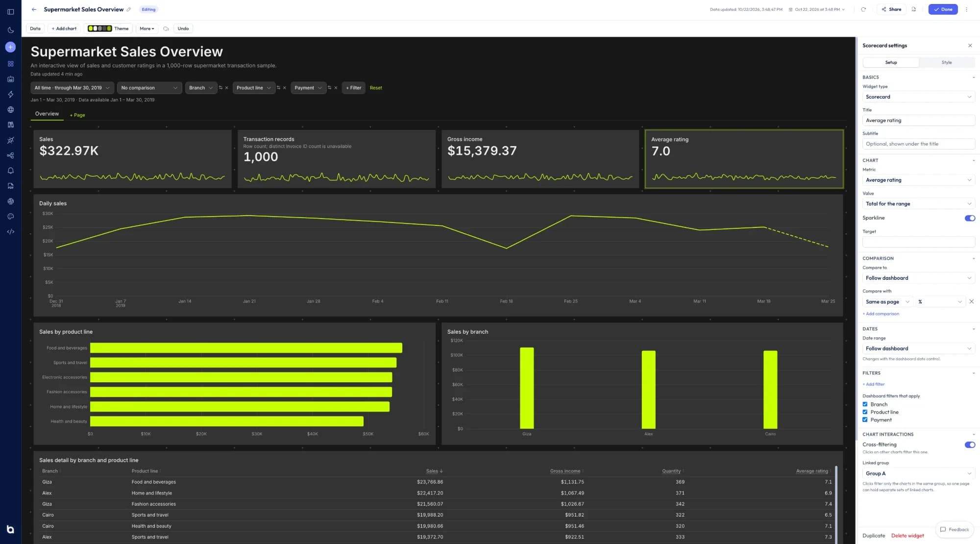Open the Widget type Scorecard dropdown
This screenshot has width=980, height=544.
[918, 97]
